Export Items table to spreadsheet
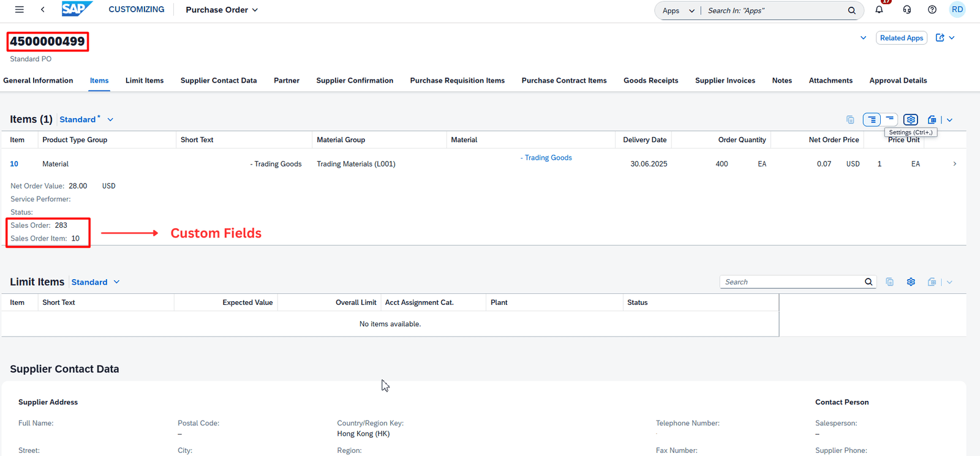This screenshot has width=980, height=456. (x=932, y=120)
